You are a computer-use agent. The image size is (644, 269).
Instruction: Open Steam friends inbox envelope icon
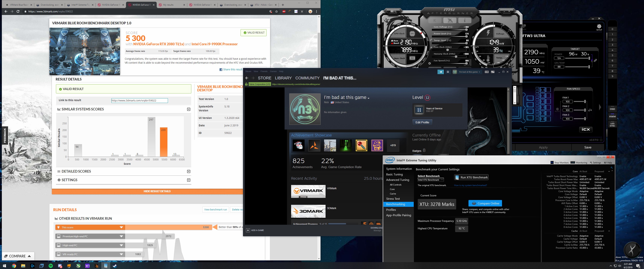coord(448,72)
